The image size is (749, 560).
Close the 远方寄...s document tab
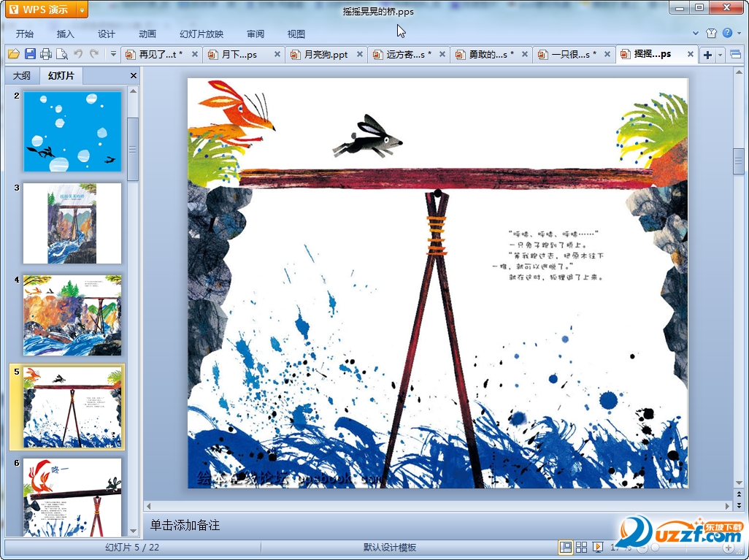point(442,55)
